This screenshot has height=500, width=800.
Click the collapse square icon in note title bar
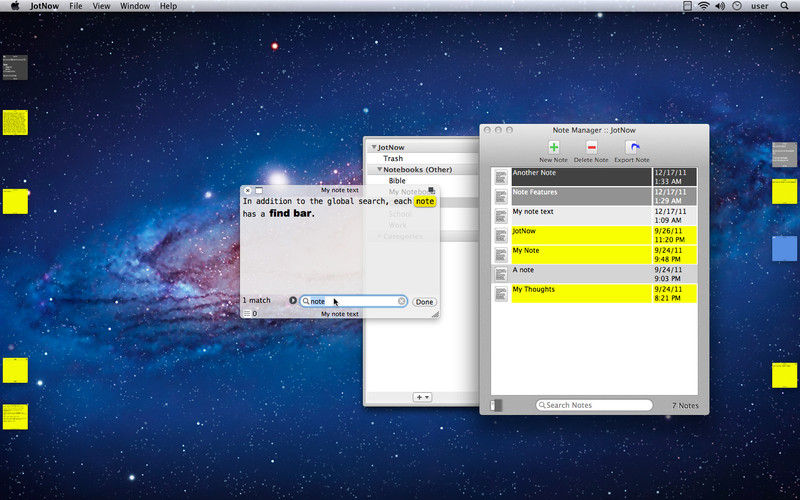(259, 190)
